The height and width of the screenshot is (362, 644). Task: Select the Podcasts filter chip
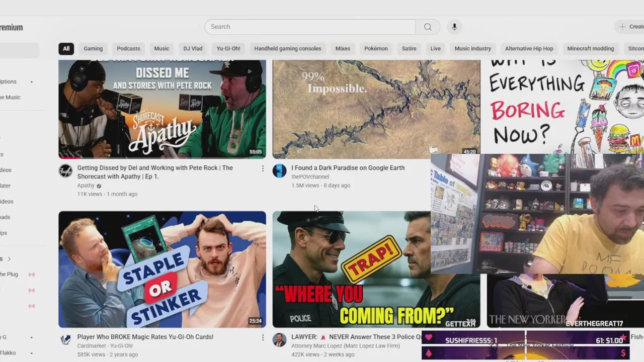[x=128, y=49]
